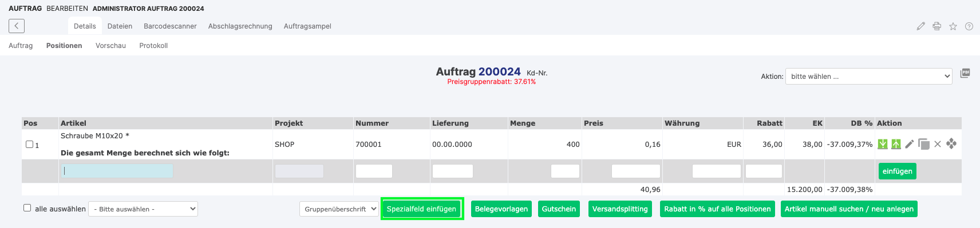980x228 pixels.
Task: Mark as favorite with star icon
Action: [x=953, y=26]
